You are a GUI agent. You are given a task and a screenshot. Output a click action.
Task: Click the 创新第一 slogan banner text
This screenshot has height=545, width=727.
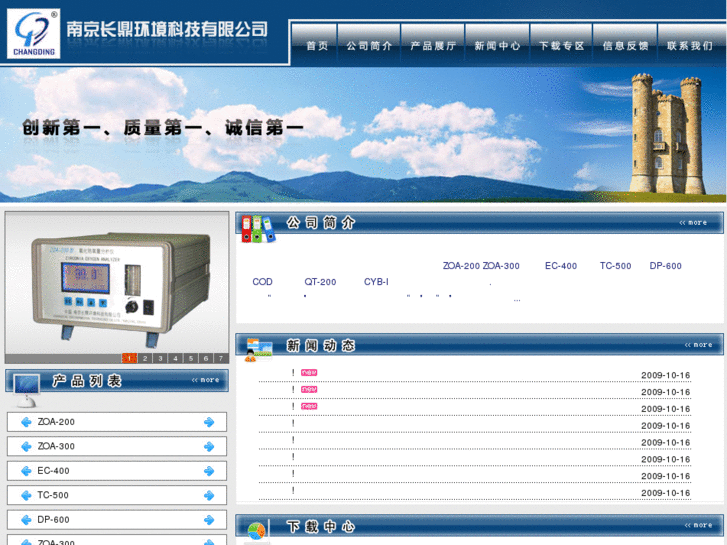tap(163, 128)
